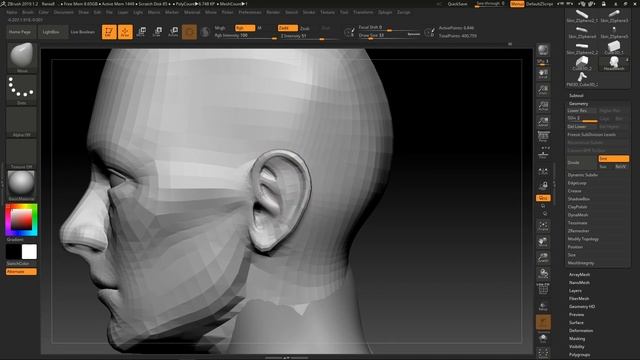Click the Rotate view icon in right shelf
This screenshot has width=640, height=360.
[x=543, y=274]
